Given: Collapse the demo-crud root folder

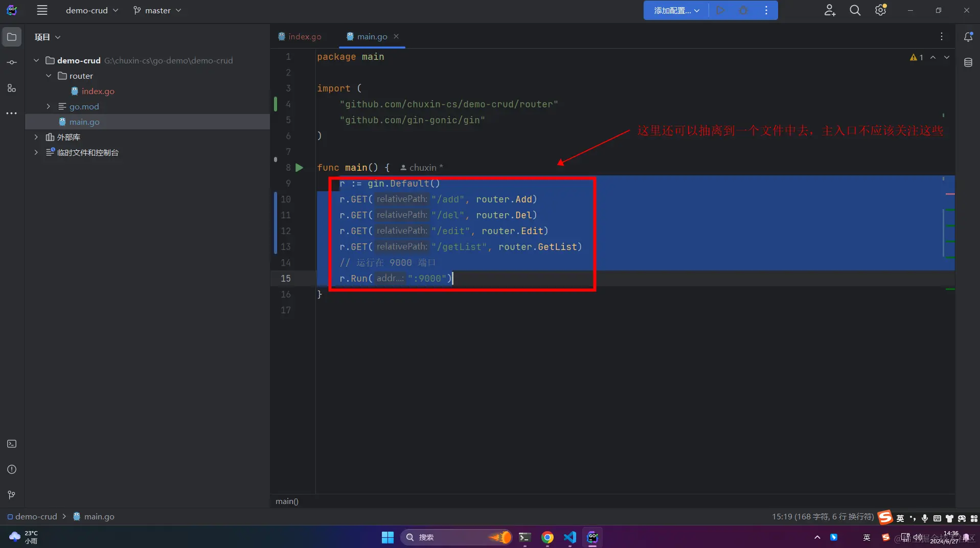Looking at the screenshot, I should [36, 60].
